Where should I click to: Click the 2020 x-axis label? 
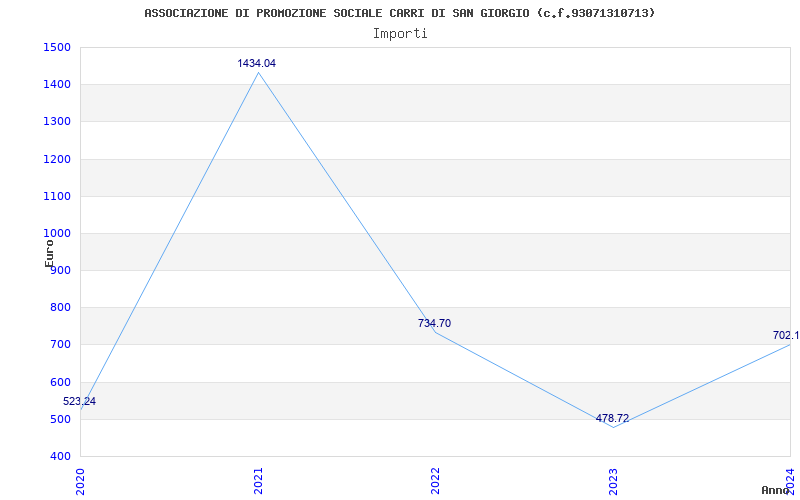80,480
